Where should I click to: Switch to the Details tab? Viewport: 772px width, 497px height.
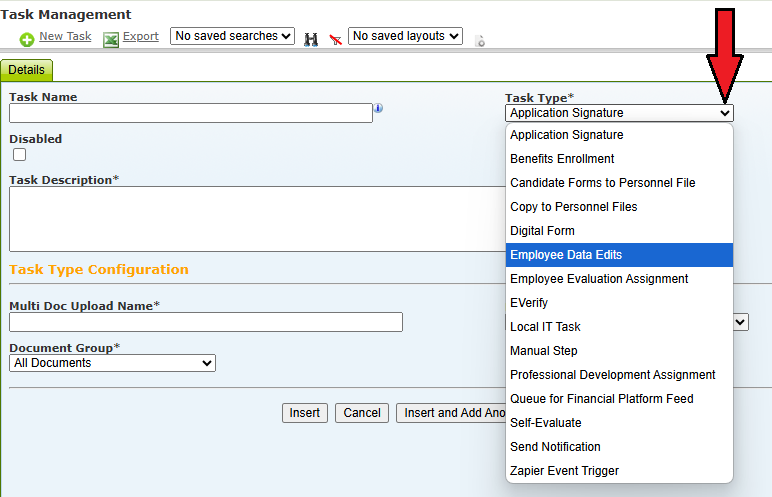(27, 70)
